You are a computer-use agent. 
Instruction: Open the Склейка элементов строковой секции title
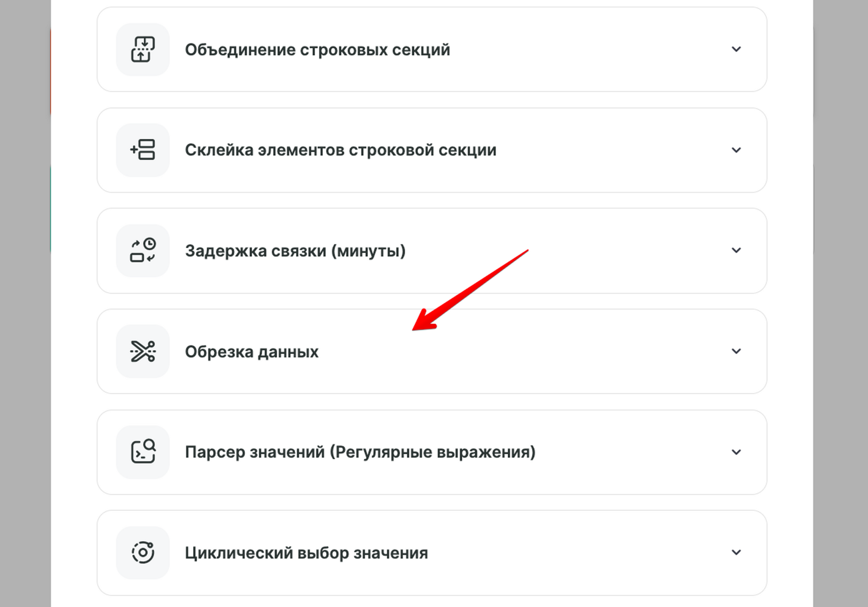pos(340,150)
